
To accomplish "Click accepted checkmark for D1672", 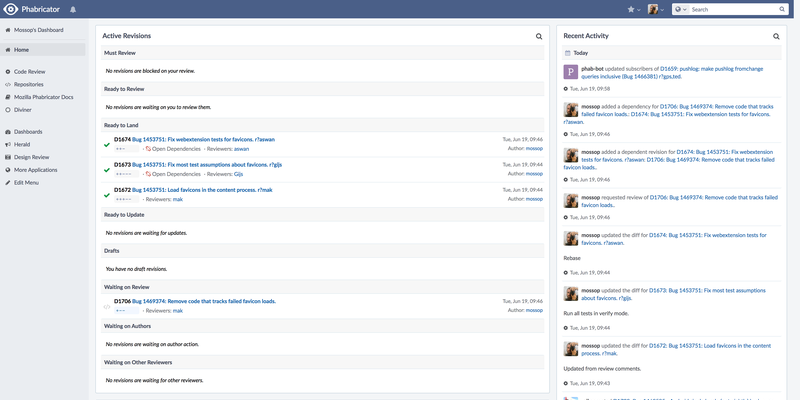I will [x=107, y=194].
